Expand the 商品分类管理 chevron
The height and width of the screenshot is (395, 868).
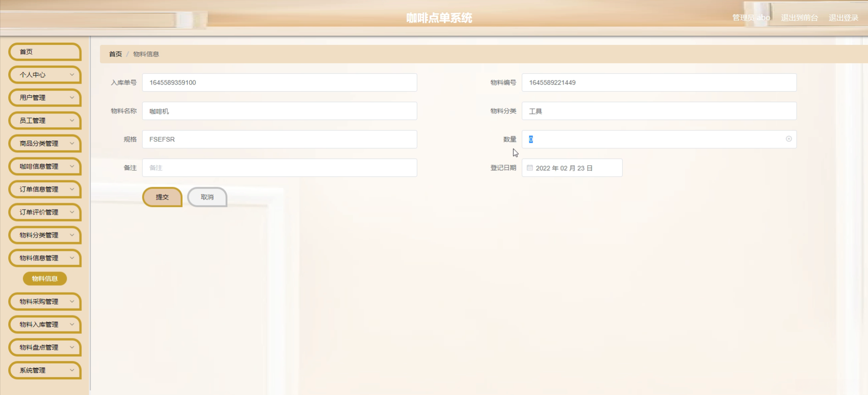point(72,143)
